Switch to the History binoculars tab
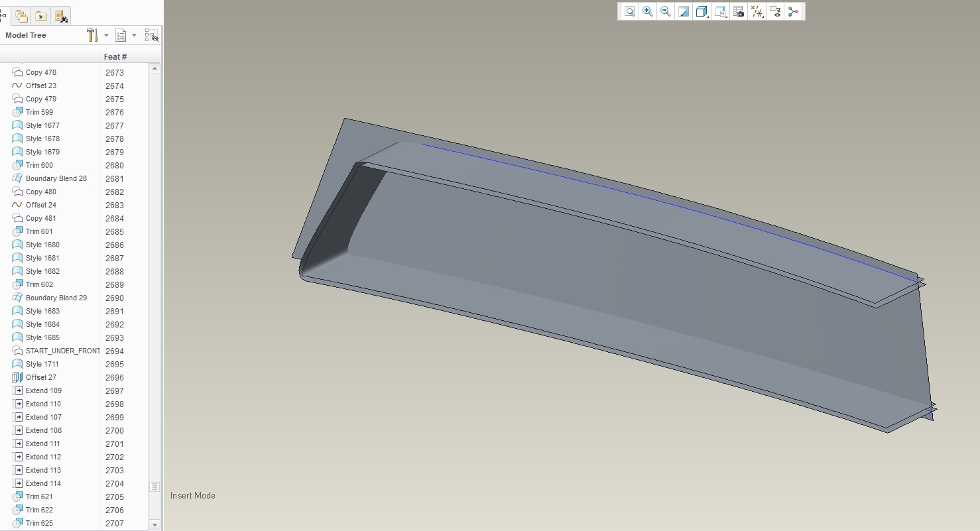980x531 pixels. pos(60,16)
